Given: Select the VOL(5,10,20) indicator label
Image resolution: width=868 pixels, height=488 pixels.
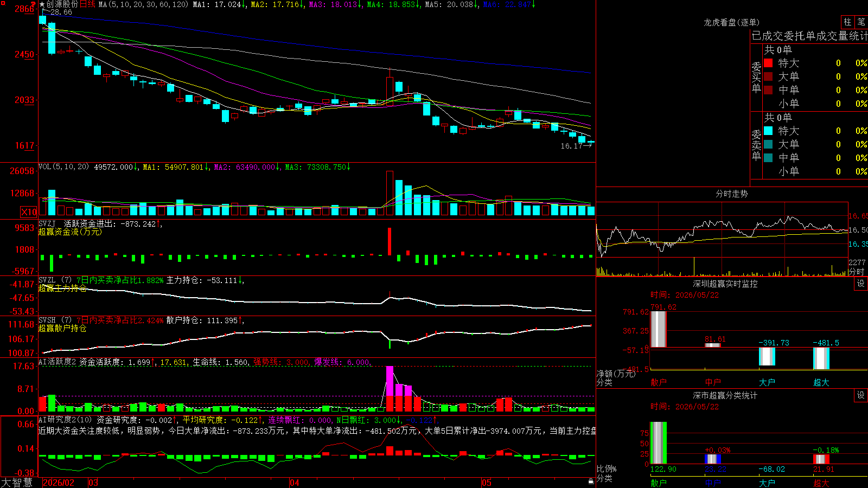Looking at the screenshot, I should coord(63,167).
